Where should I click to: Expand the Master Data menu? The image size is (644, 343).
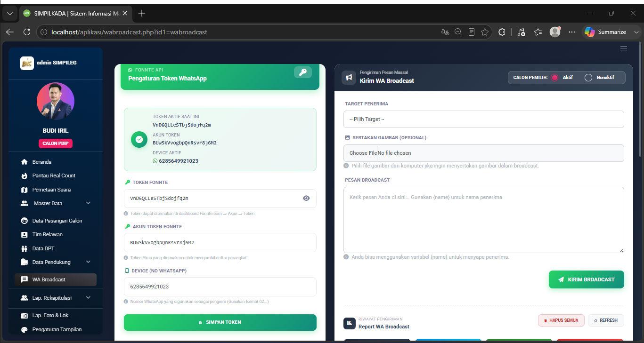56,203
